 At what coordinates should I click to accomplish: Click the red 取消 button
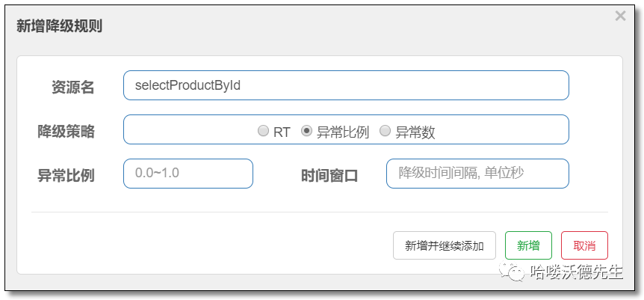(584, 245)
